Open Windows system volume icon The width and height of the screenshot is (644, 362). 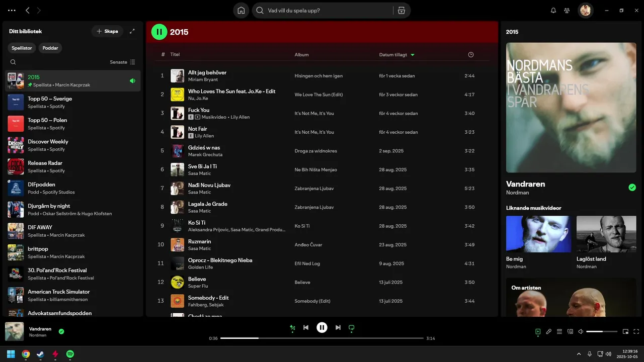[609, 354]
